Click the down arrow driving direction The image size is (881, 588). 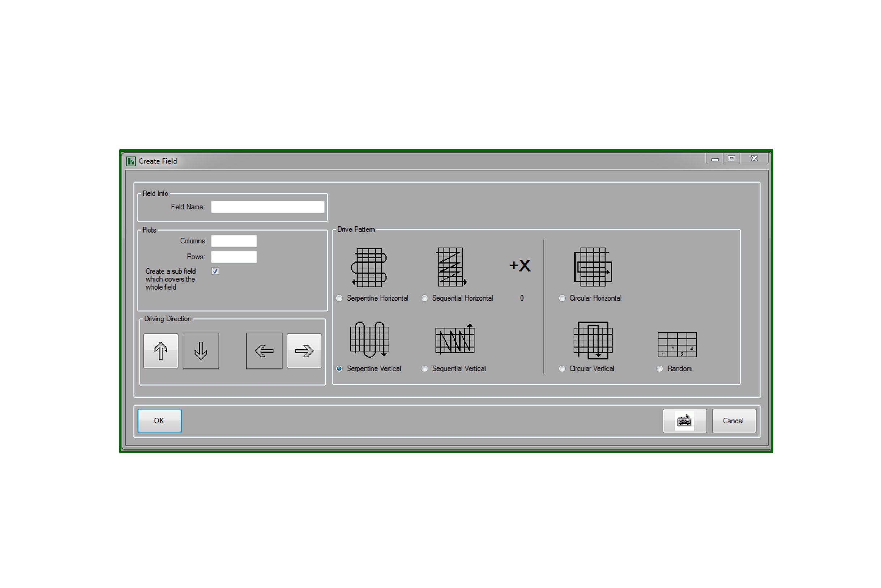(x=201, y=351)
